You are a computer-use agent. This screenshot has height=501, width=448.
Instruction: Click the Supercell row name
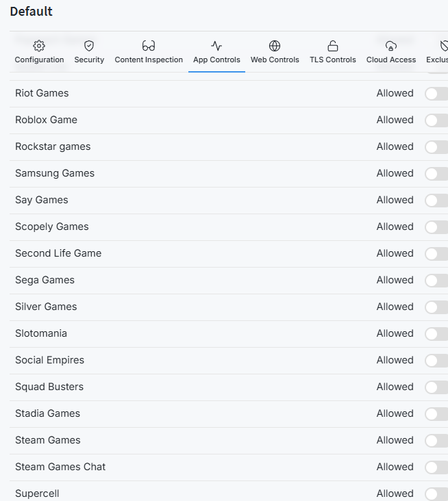37,493
